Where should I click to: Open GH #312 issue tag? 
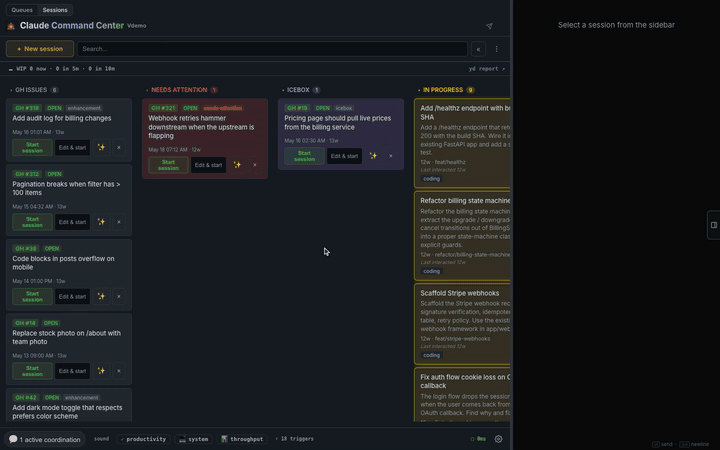[27, 174]
